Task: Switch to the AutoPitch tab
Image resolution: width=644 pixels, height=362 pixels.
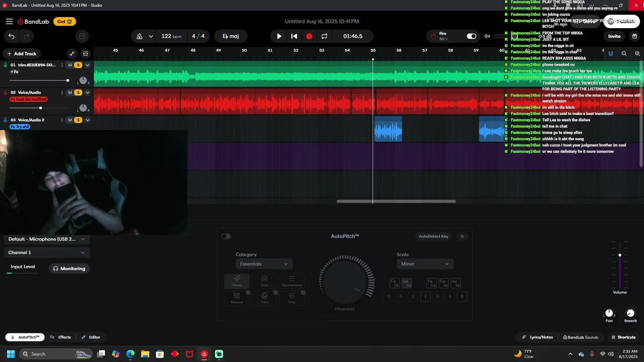Action: coord(24,337)
